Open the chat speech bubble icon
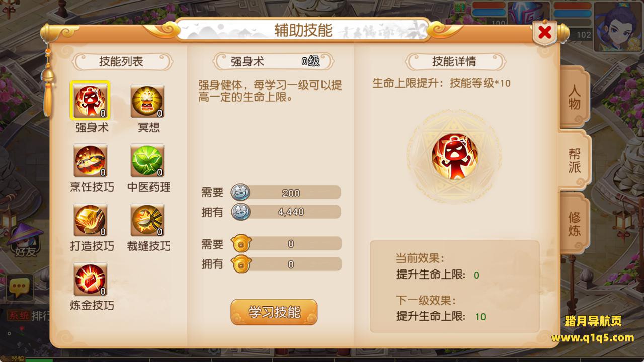The height and width of the screenshot is (362, 644). pos(19,288)
